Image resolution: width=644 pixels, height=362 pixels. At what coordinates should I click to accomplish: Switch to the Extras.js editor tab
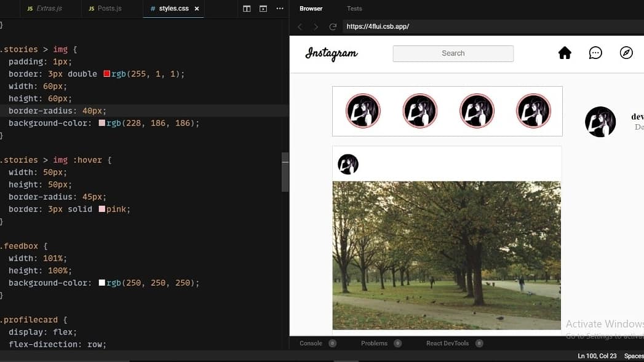point(44,8)
